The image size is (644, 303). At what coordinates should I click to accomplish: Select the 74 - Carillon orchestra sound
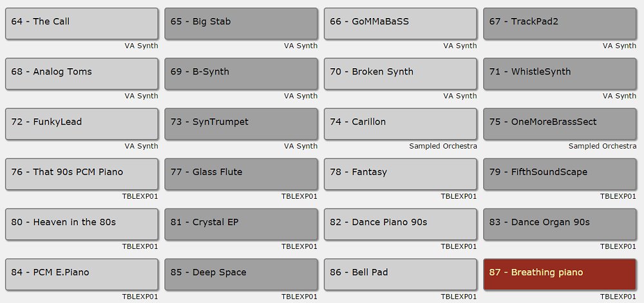[401, 124]
